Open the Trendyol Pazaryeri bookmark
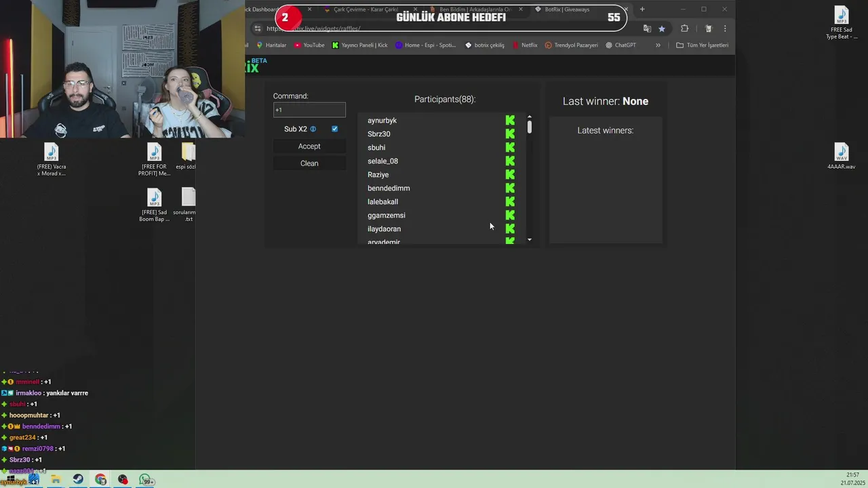The height and width of the screenshot is (488, 868). (572, 45)
